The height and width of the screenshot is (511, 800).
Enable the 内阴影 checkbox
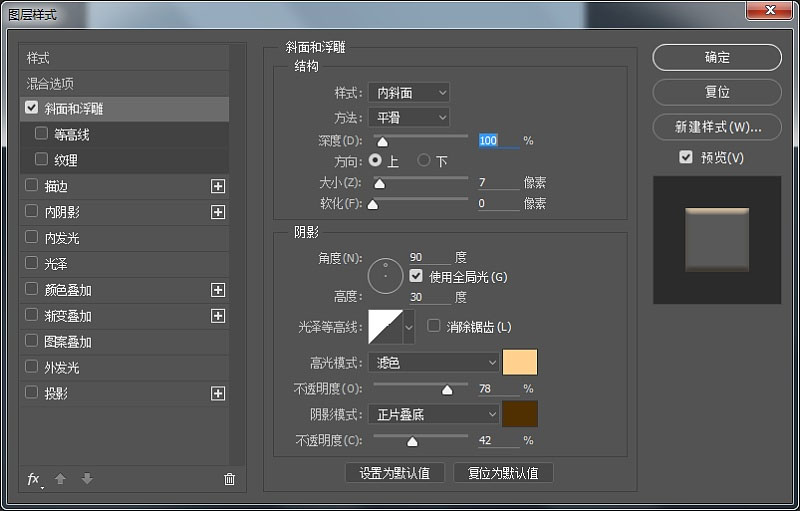(32, 211)
